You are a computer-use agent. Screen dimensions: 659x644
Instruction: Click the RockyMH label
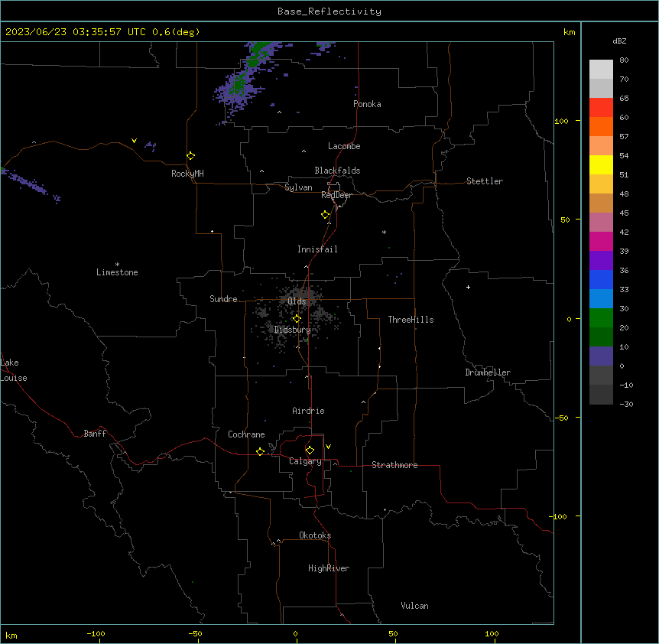coord(187,174)
